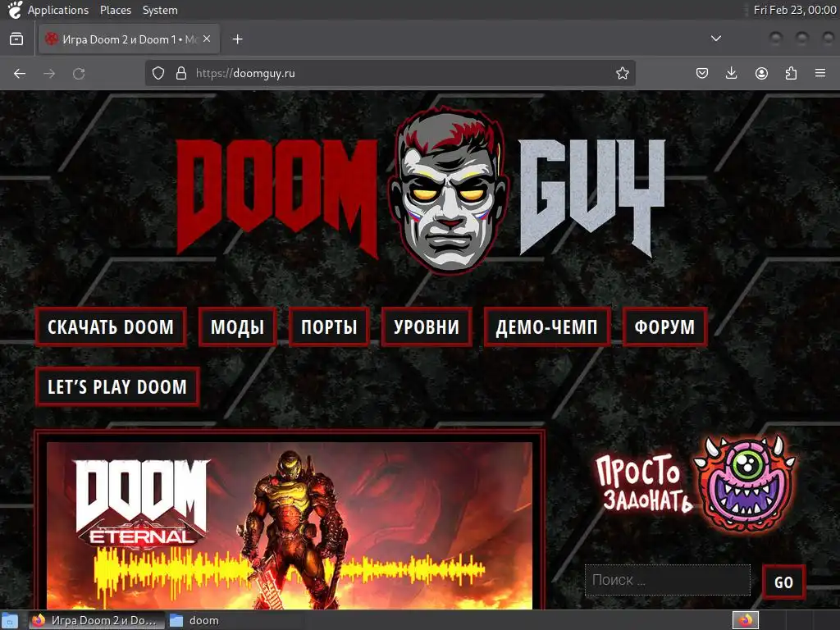Expand the list all tabs chevron
This screenshot has height=630, width=840.
point(715,39)
